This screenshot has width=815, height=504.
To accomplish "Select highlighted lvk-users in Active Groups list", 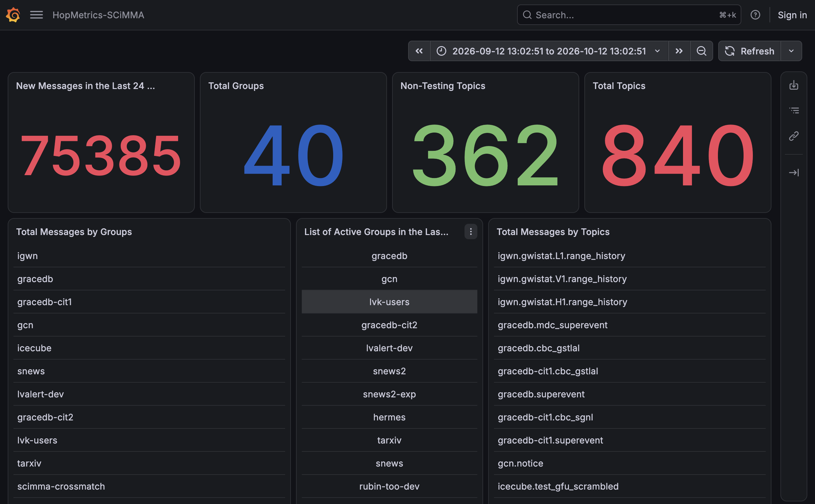I will 389,302.
